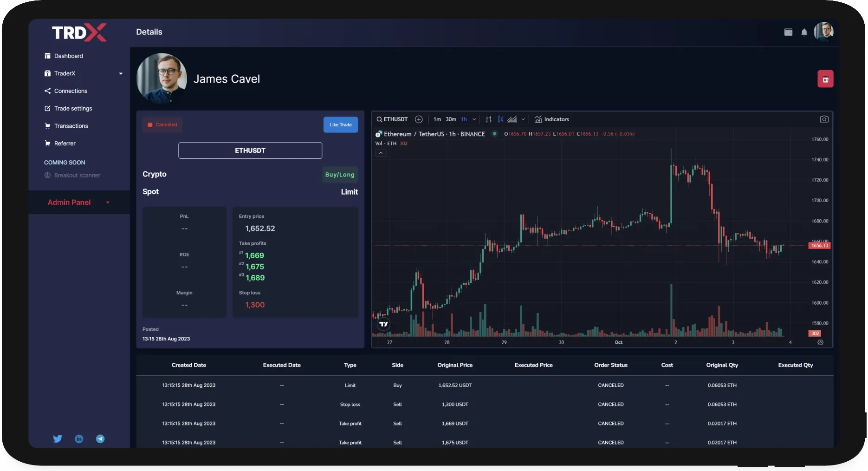Click the Buy/Long tag

coord(340,175)
